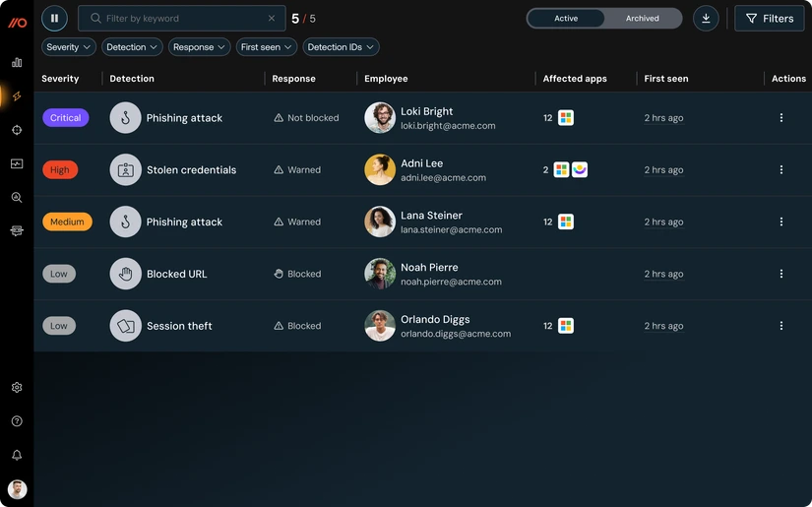Switch to the Archived view

coord(642,18)
